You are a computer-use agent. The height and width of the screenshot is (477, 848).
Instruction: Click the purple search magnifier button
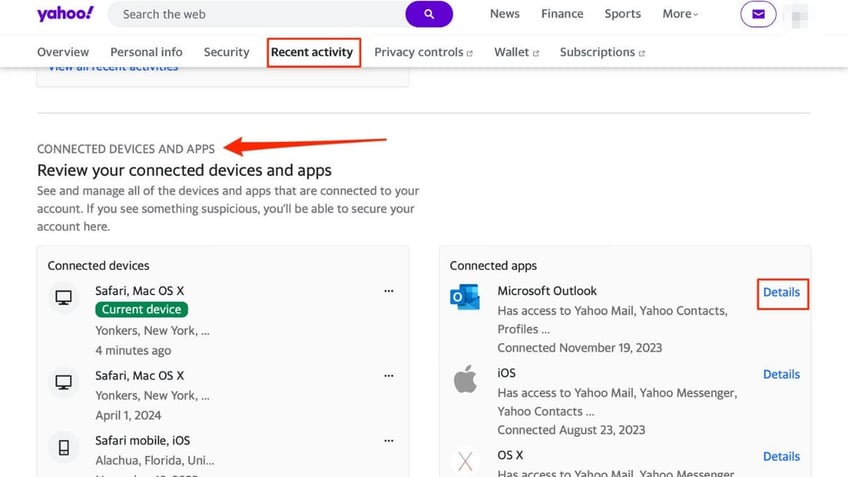(x=429, y=14)
